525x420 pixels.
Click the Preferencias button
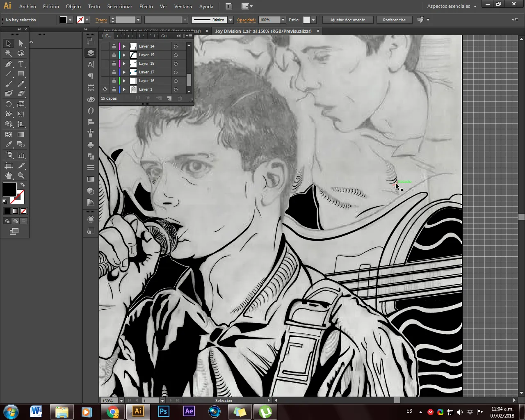pyautogui.click(x=394, y=20)
